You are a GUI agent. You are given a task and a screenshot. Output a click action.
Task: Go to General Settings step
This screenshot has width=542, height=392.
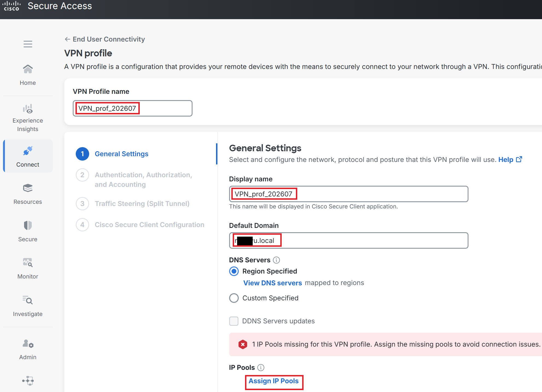point(121,154)
